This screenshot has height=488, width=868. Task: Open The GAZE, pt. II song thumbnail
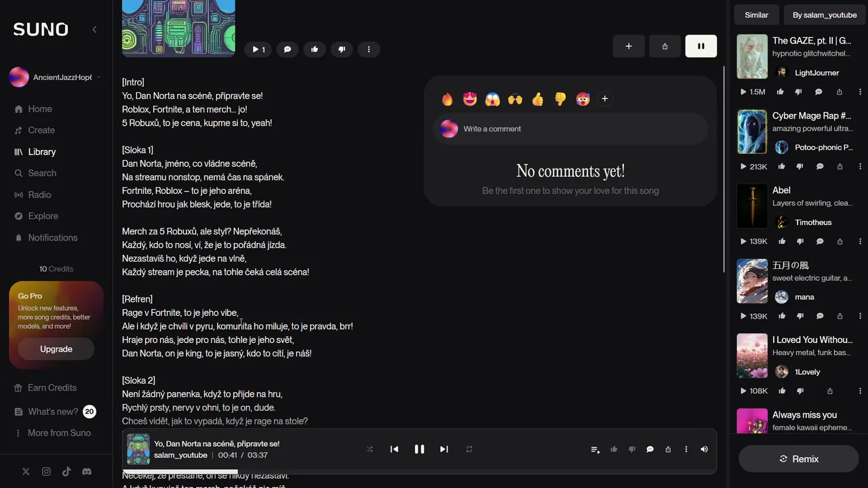click(x=752, y=57)
